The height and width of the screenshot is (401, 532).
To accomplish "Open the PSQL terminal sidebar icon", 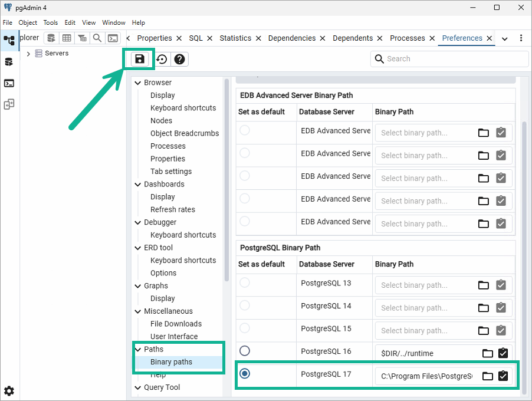I will click(x=9, y=83).
